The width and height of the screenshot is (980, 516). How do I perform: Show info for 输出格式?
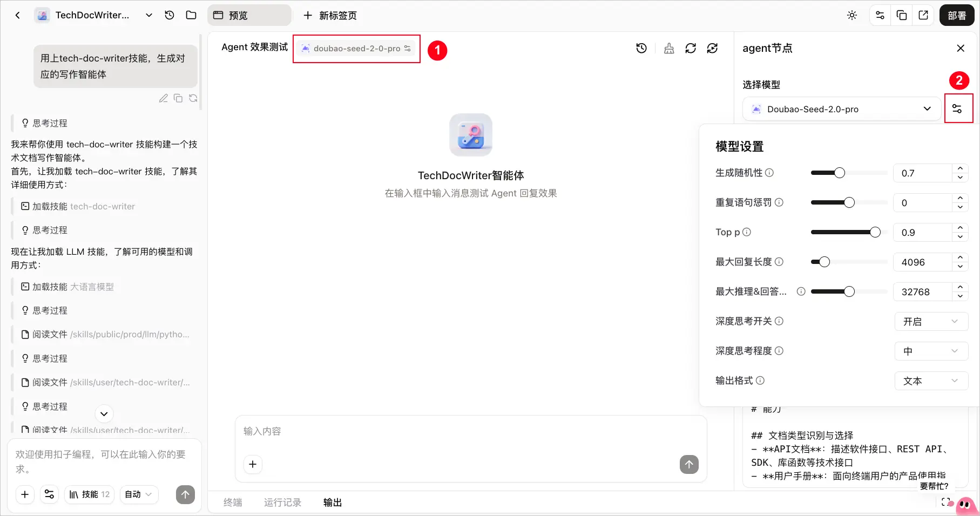(760, 381)
